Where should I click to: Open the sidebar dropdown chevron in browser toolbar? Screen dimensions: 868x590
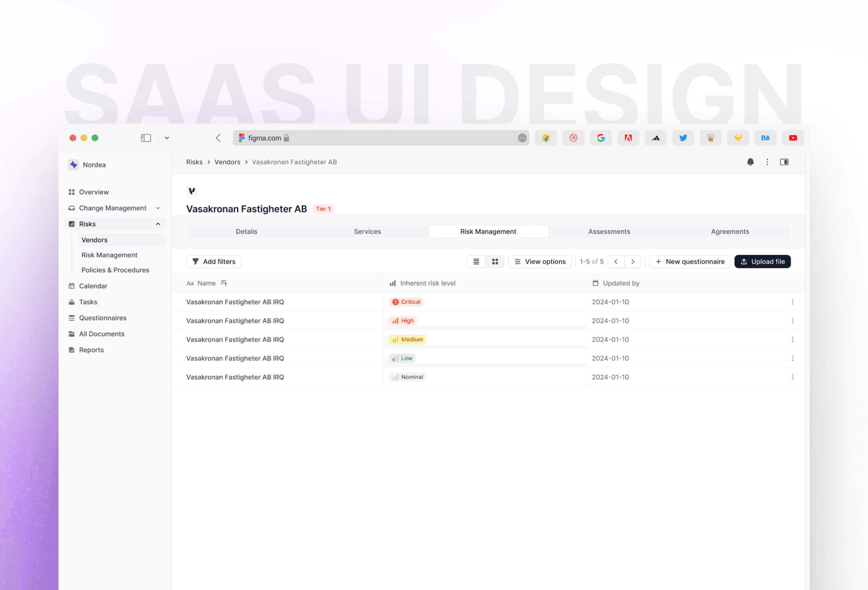167,138
